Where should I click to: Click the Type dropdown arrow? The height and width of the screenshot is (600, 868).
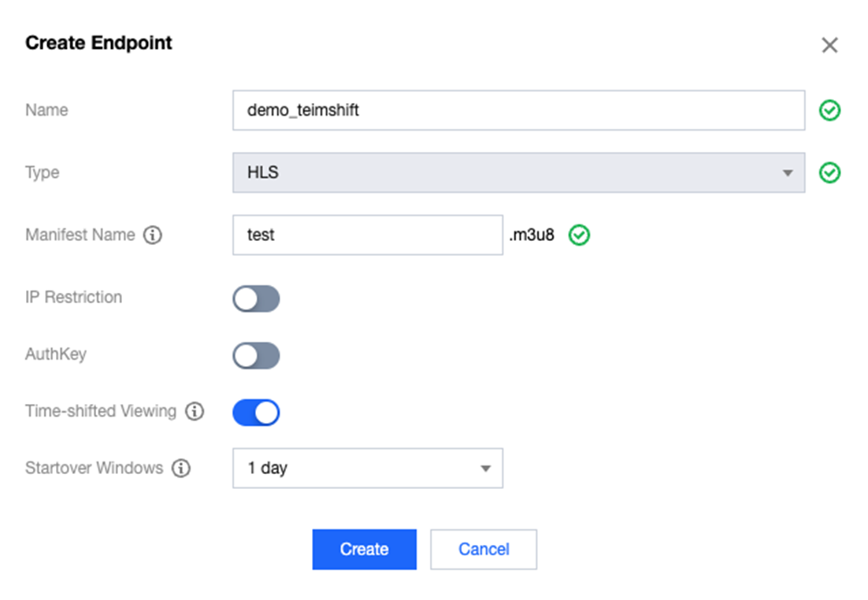coord(787,173)
